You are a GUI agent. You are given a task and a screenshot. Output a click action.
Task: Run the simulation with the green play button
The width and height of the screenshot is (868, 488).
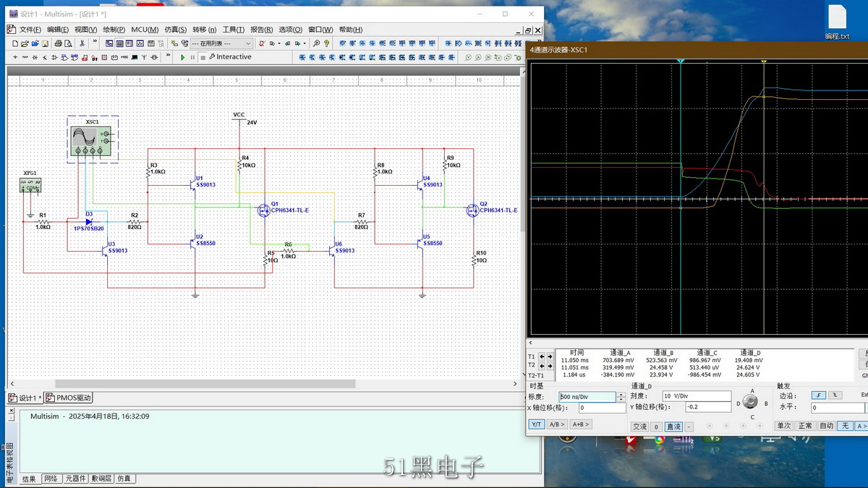(x=183, y=57)
